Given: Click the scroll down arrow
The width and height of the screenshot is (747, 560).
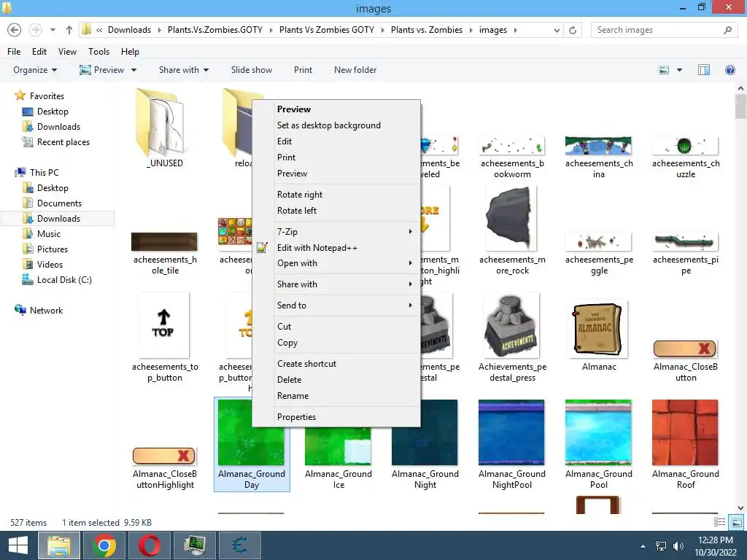Looking at the screenshot, I should (740, 508).
